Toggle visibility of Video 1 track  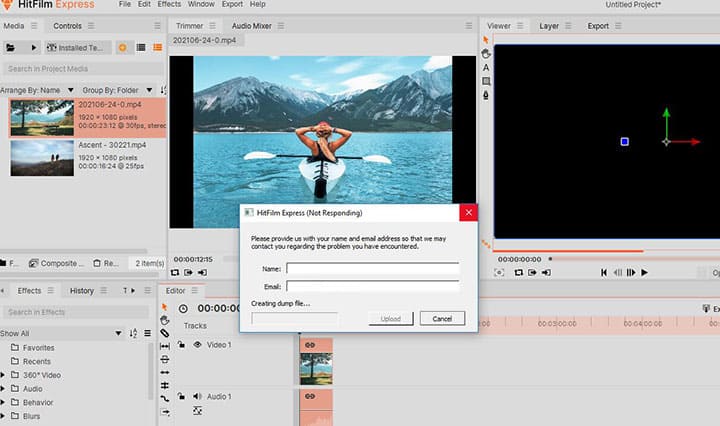tap(196, 344)
